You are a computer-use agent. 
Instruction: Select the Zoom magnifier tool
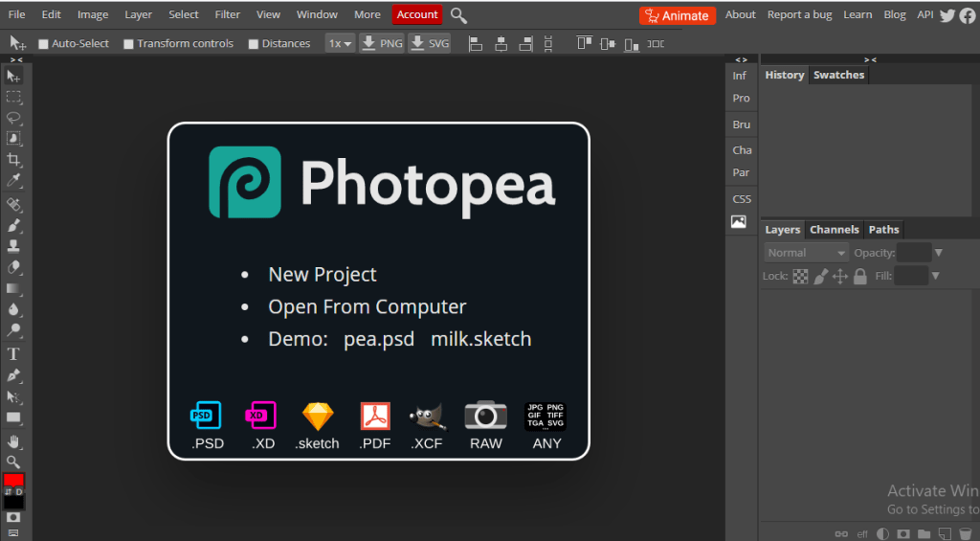(x=14, y=462)
